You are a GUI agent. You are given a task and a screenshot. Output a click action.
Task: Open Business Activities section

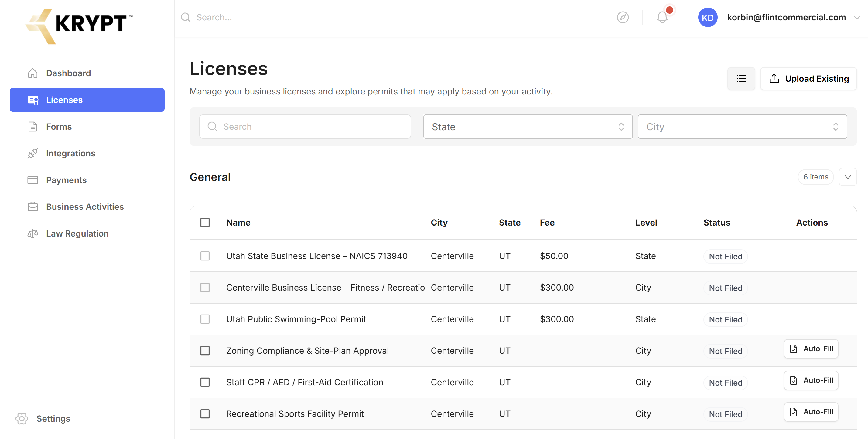(87, 206)
